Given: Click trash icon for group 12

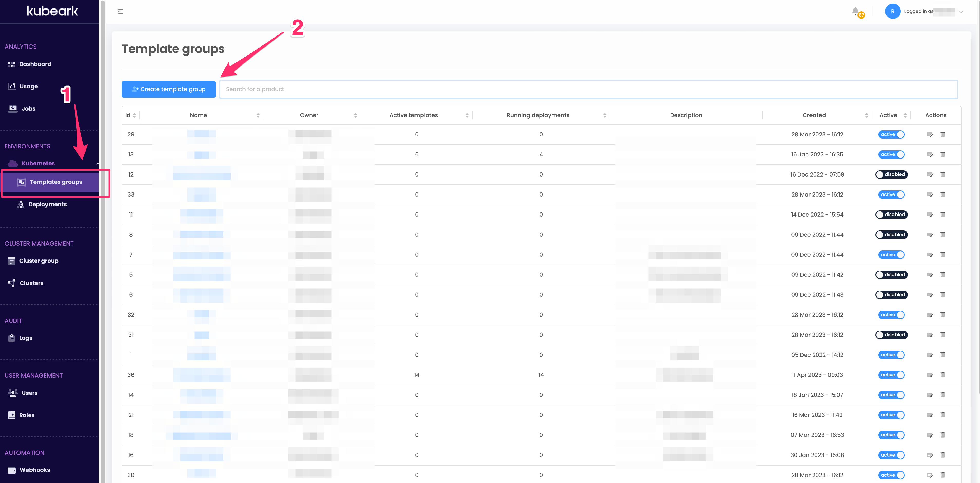Looking at the screenshot, I should 943,174.
